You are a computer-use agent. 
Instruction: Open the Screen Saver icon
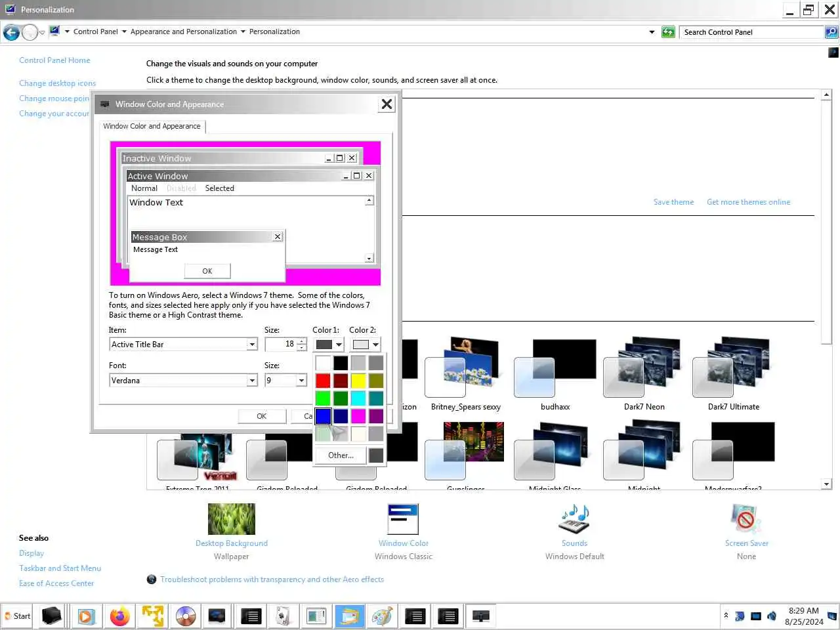pyautogui.click(x=746, y=519)
